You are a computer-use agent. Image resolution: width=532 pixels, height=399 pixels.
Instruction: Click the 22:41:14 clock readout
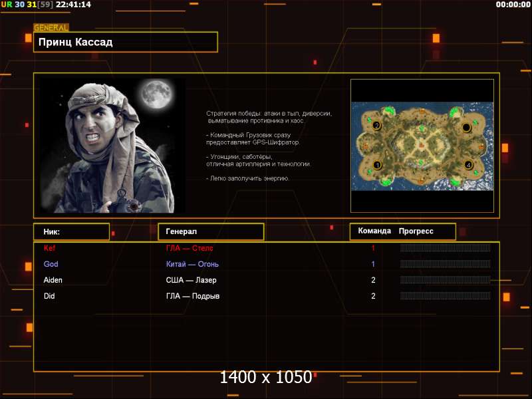coord(74,5)
